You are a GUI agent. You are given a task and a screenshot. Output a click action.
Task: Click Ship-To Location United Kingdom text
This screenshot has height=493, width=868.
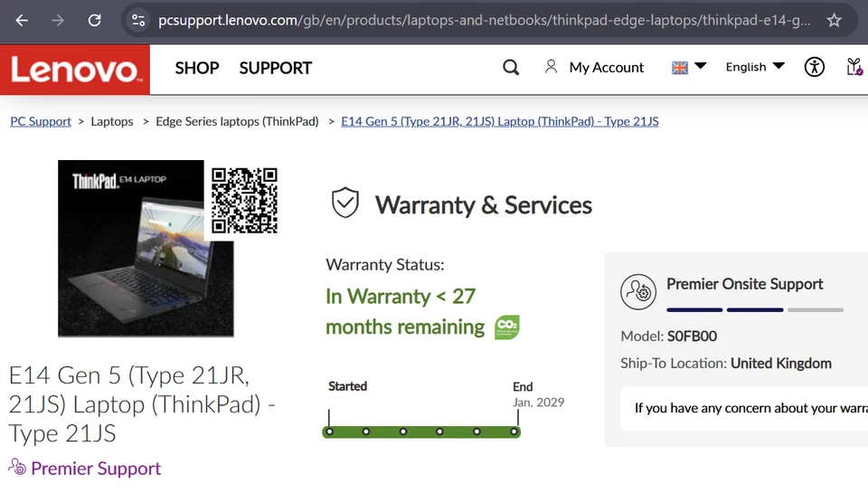click(x=726, y=364)
